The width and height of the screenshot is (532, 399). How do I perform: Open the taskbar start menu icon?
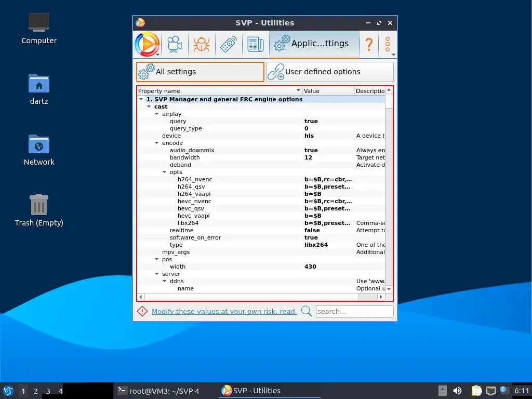[8, 391]
